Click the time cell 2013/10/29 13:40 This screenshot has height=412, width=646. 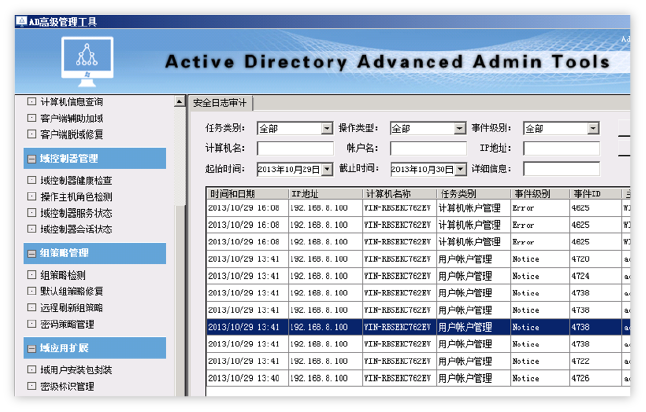click(x=247, y=378)
